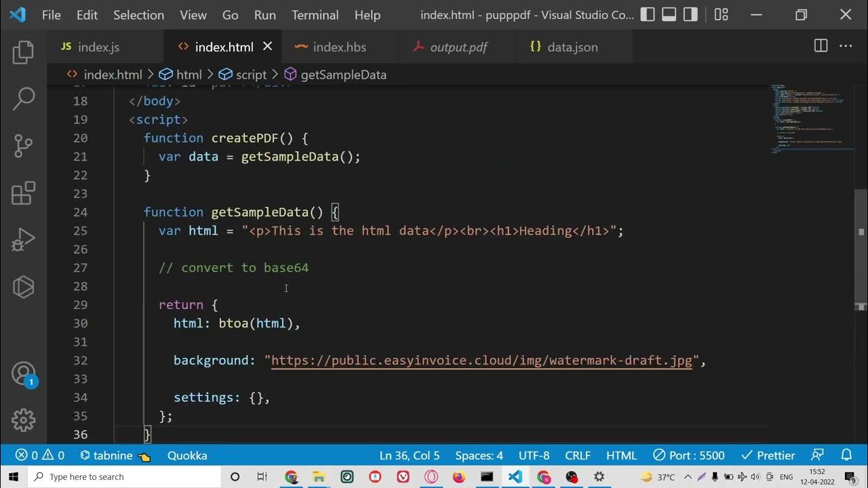
Task: Click the easyinvoice watermark URL link
Action: point(481,361)
